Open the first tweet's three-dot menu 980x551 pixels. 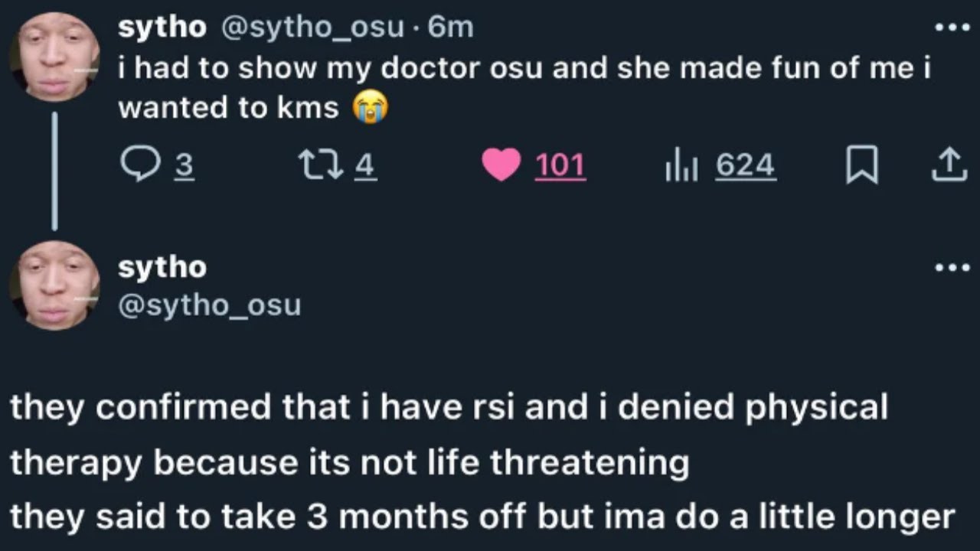tap(952, 28)
